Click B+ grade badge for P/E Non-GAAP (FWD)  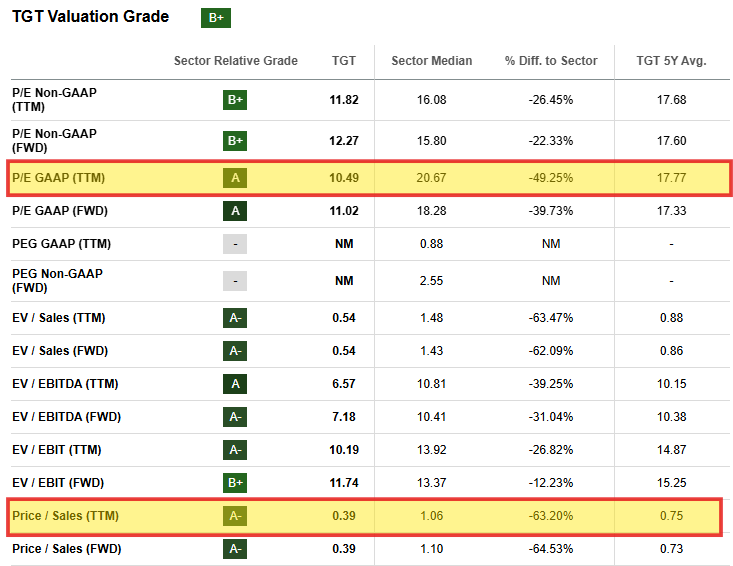(x=235, y=141)
